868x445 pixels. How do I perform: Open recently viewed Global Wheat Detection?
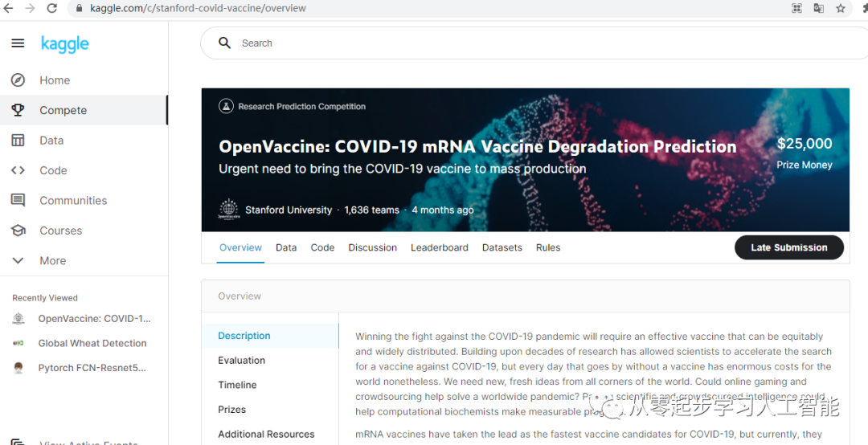pos(92,343)
